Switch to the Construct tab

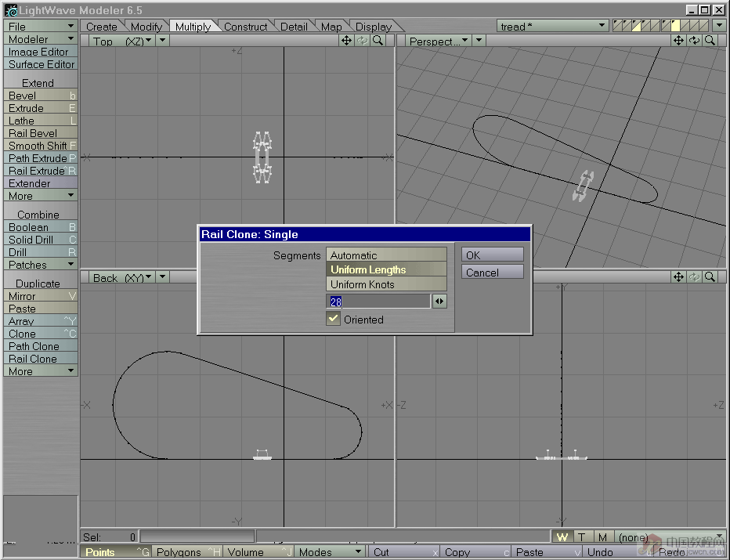point(245,27)
